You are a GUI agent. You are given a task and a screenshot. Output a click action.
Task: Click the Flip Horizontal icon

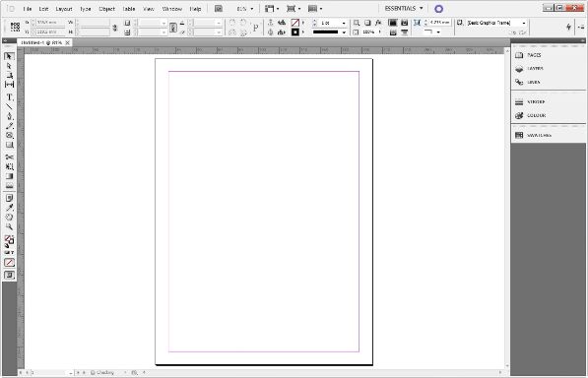coord(232,32)
